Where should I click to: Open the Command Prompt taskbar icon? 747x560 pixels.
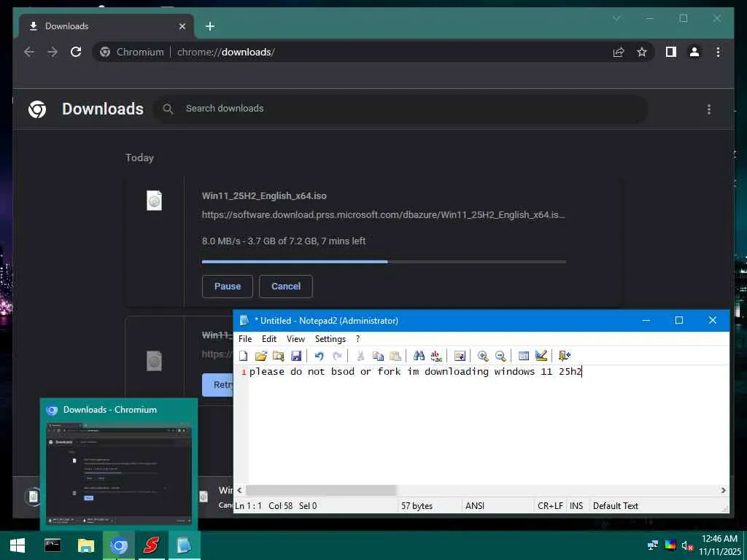53,545
